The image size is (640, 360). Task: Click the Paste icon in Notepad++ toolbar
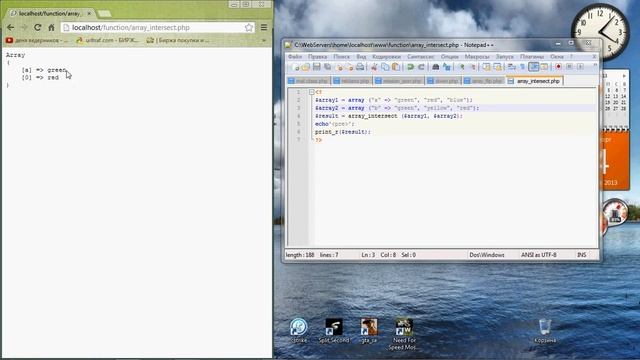tap(396, 67)
